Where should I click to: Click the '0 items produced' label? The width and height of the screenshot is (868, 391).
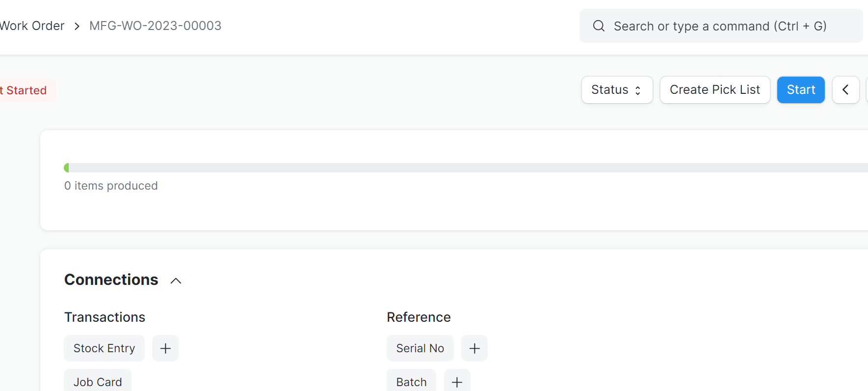tap(111, 186)
